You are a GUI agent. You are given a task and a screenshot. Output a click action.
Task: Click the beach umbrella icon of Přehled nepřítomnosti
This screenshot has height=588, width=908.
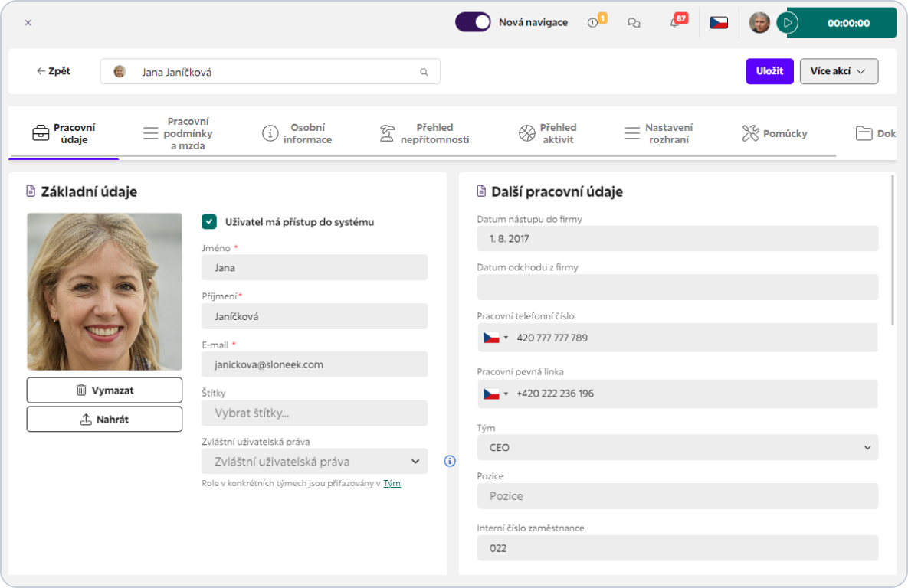(387, 133)
